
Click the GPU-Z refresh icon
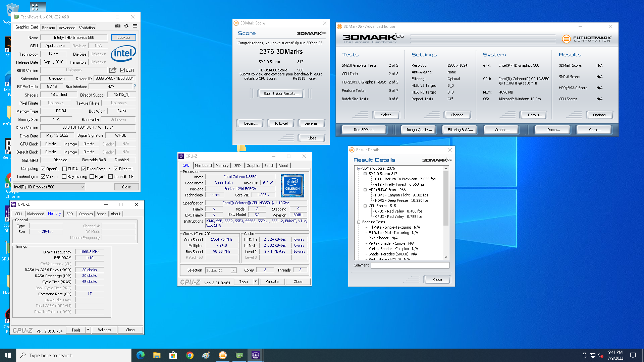coord(126,26)
